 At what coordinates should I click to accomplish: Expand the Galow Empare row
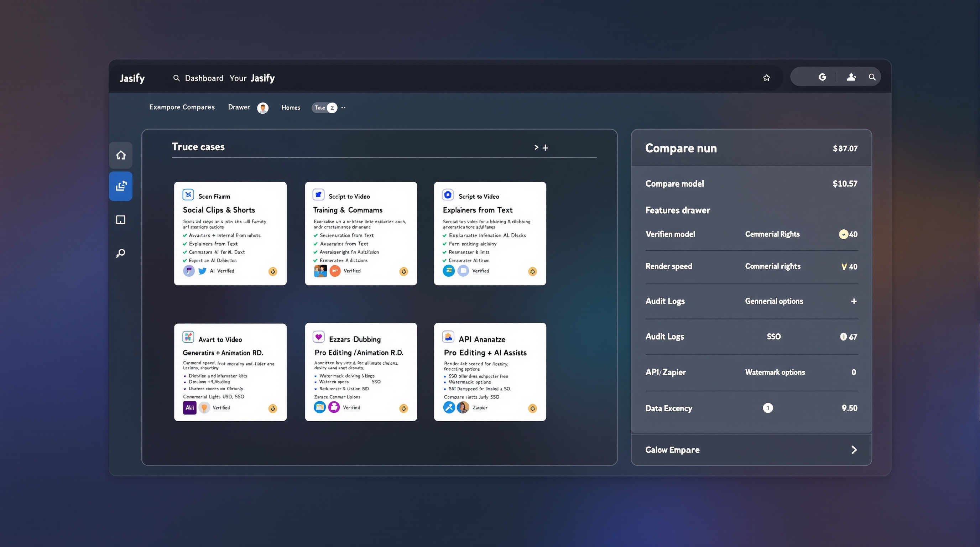[x=854, y=450]
